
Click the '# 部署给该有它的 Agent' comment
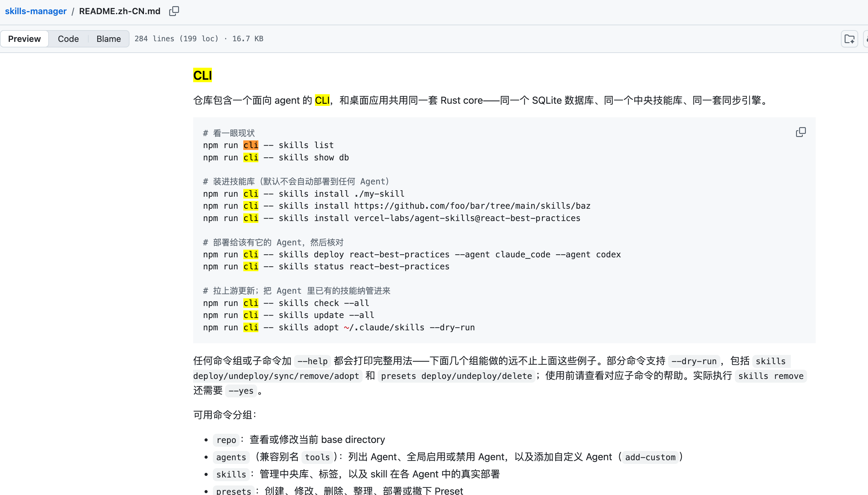(273, 242)
